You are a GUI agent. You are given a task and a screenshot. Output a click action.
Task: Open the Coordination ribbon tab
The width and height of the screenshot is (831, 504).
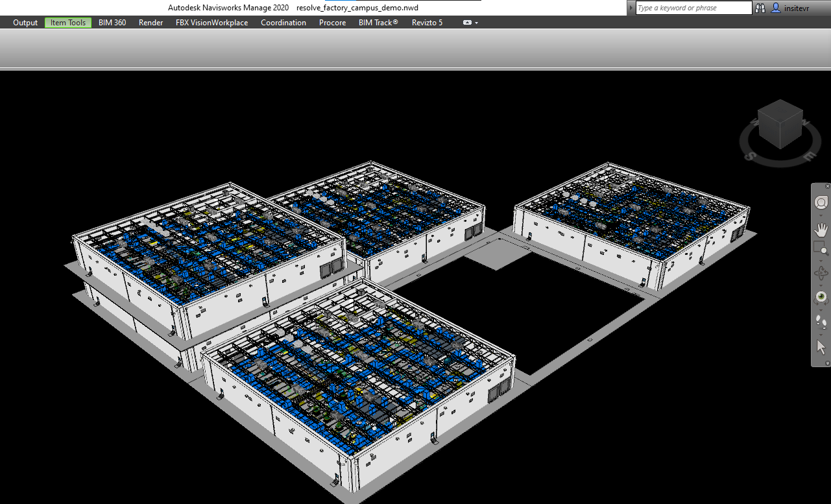(283, 23)
